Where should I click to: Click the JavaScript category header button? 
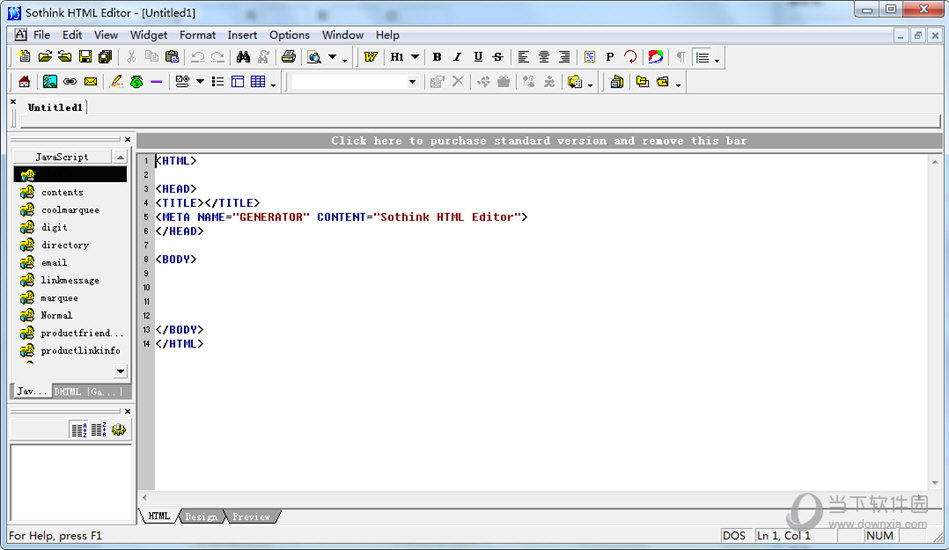[x=62, y=157]
